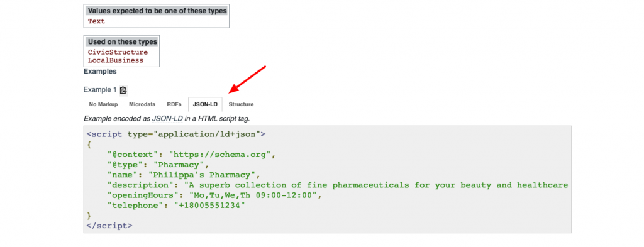Click the closing script tag line
644x247 pixels.
tap(109, 226)
